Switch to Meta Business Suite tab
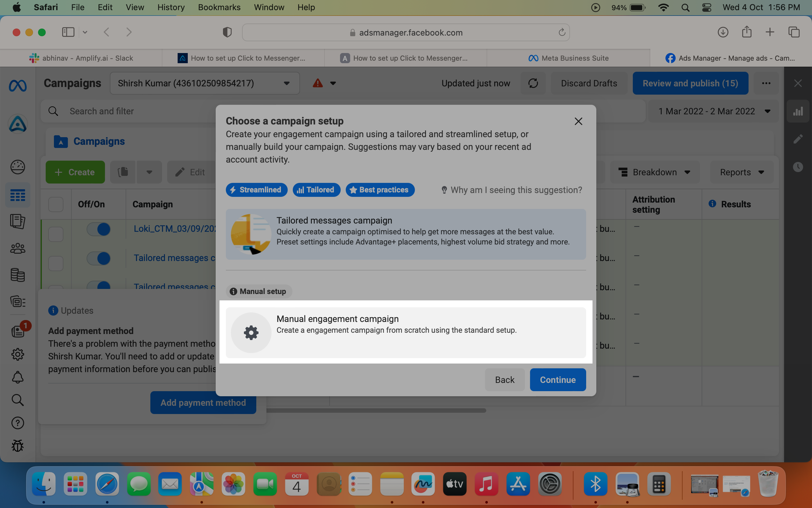Image resolution: width=812 pixels, height=508 pixels. coord(568,58)
